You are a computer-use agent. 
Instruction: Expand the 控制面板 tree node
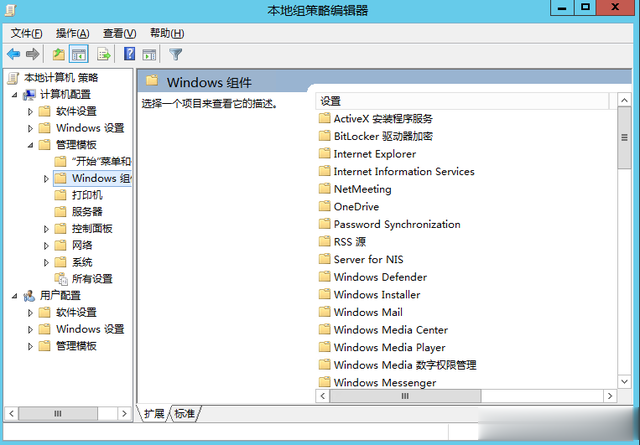pos(46,229)
